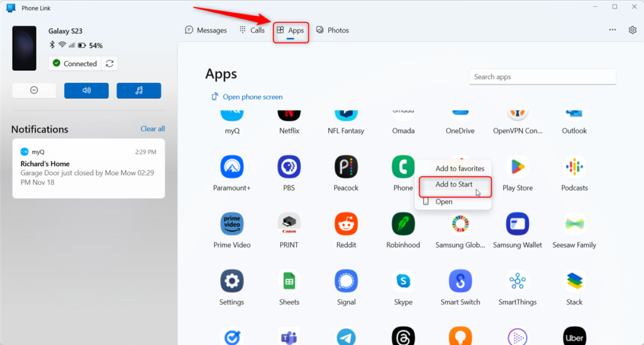Click the Connected status button
This screenshot has width=644, height=345.
pos(75,63)
